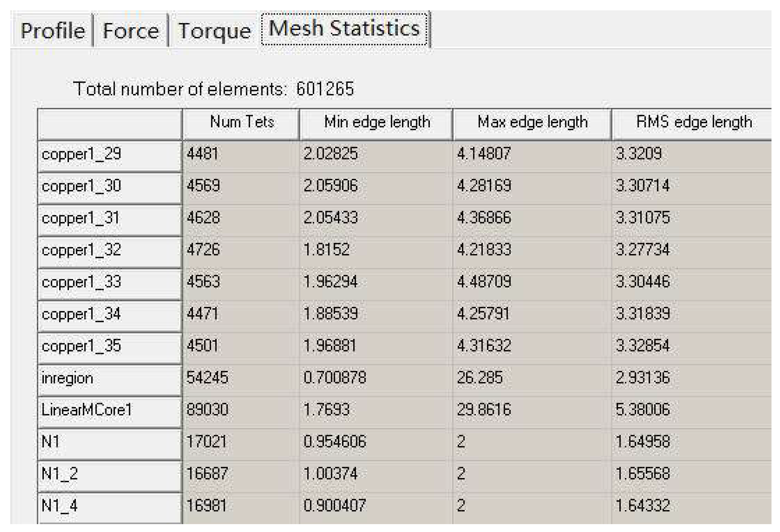The height and width of the screenshot is (532, 780).
Task: Select the copper1_35 row header
Action: click(x=110, y=347)
